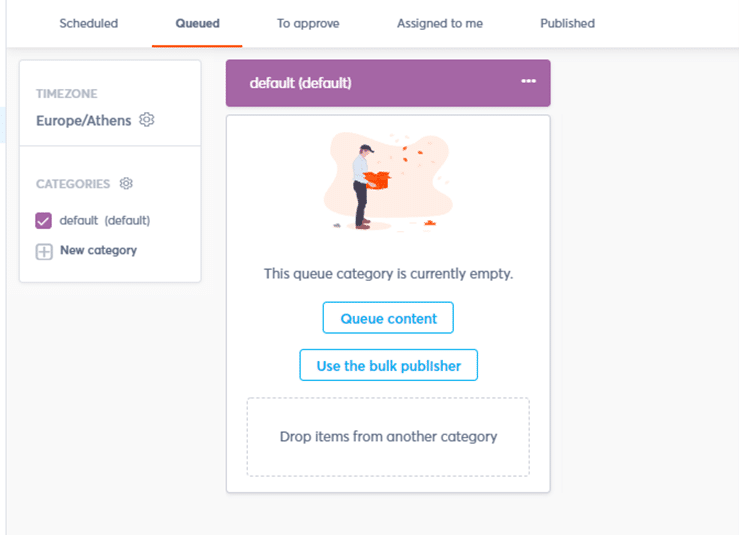Open the timezone settings gear
739x535 pixels.
point(147,120)
